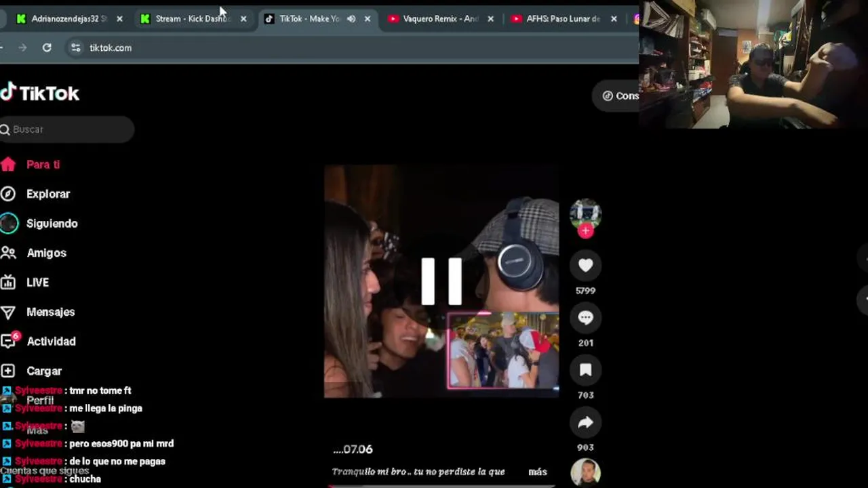Viewport: 868px width, 488px height.
Task: Open the Cargar upload page
Action: click(44, 371)
